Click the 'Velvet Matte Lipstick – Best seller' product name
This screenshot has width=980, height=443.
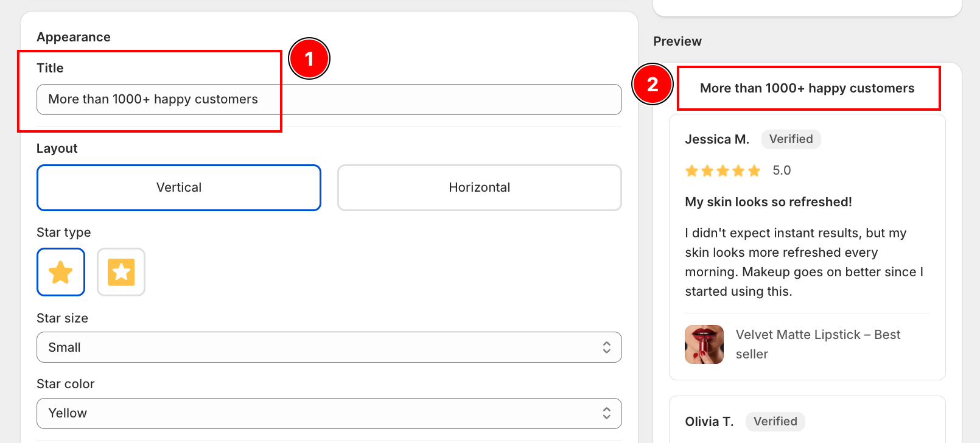click(x=818, y=344)
